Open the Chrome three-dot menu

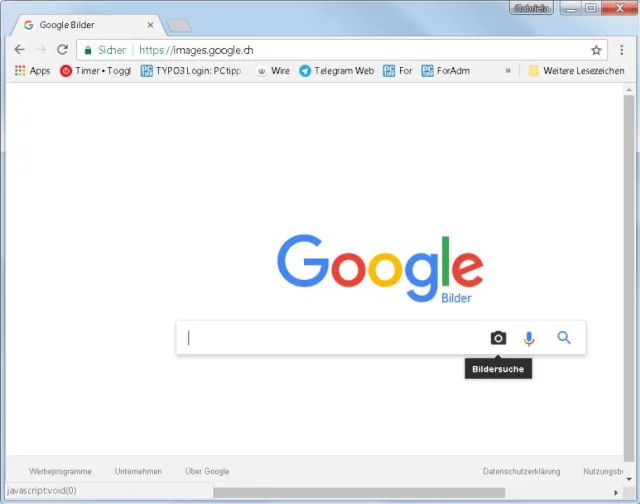point(622,50)
